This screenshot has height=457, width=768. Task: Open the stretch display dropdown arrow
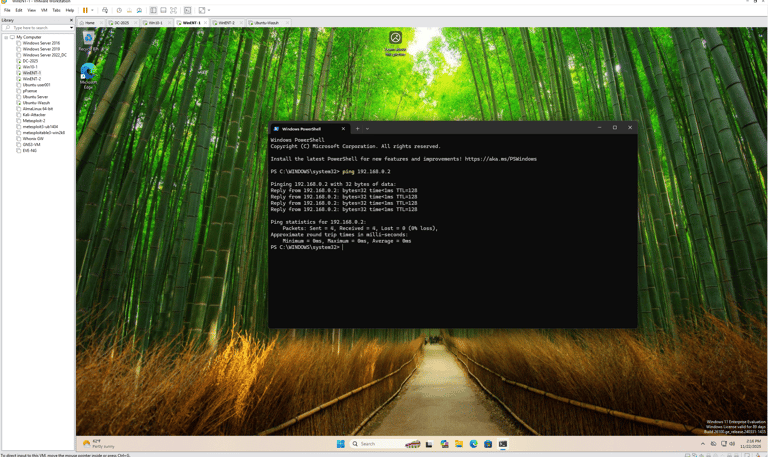coord(209,10)
